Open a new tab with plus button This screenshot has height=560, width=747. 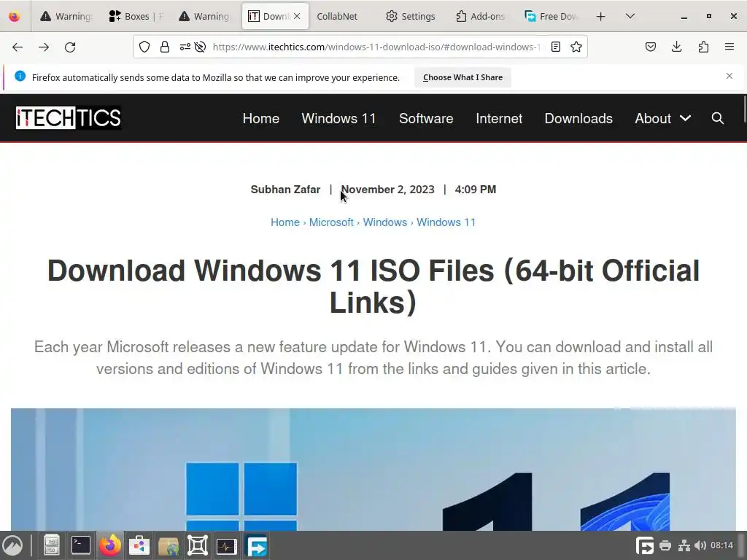tap(601, 16)
